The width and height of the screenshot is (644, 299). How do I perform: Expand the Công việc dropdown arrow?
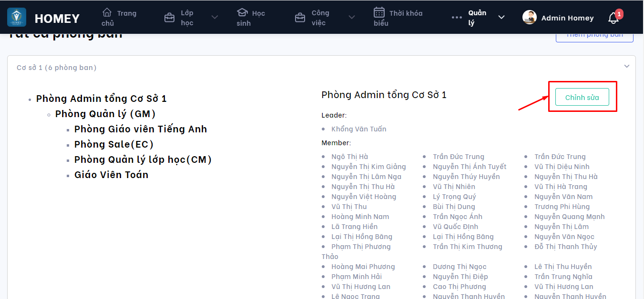pyautogui.click(x=352, y=18)
